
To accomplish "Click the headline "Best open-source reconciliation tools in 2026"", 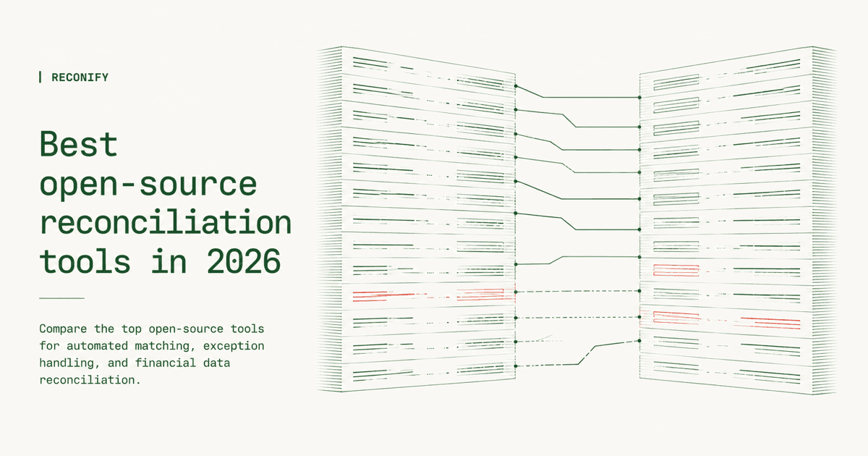I will tap(165, 203).
